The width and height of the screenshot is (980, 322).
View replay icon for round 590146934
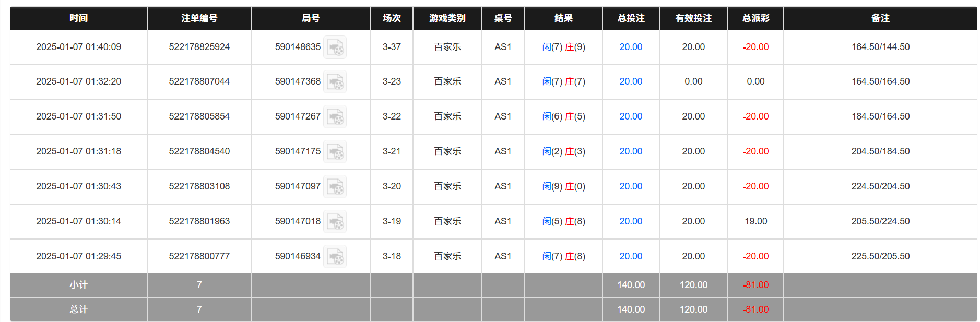(x=335, y=257)
